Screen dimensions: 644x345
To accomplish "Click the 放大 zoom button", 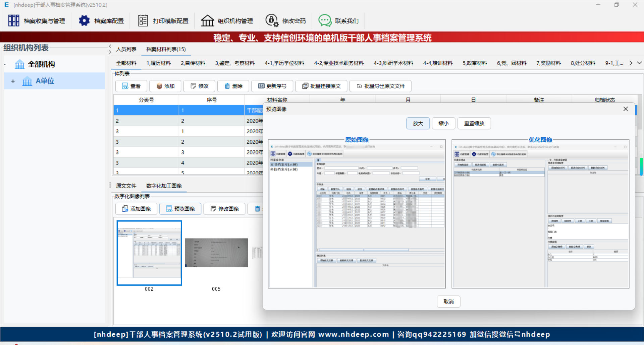I will [418, 123].
